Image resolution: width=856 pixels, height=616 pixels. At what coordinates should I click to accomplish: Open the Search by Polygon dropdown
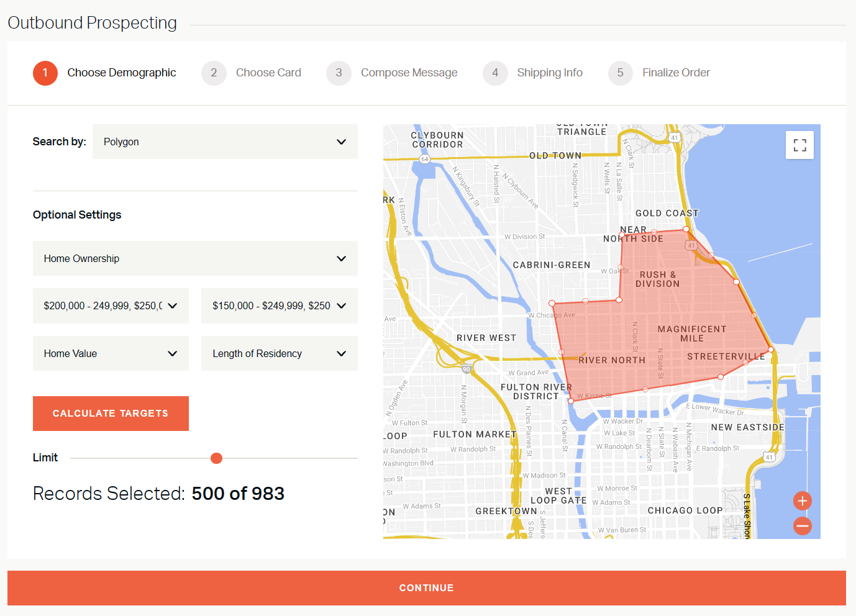tap(225, 142)
